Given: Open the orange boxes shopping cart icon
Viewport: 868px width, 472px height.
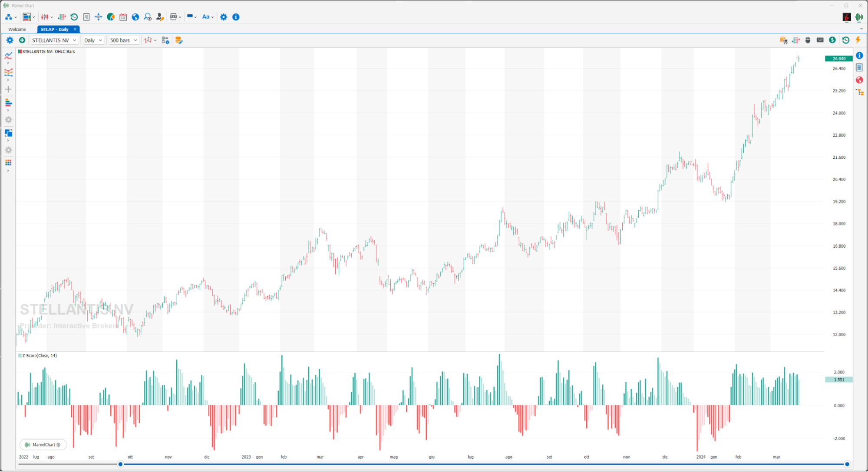Looking at the screenshot, I should tap(784, 40).
